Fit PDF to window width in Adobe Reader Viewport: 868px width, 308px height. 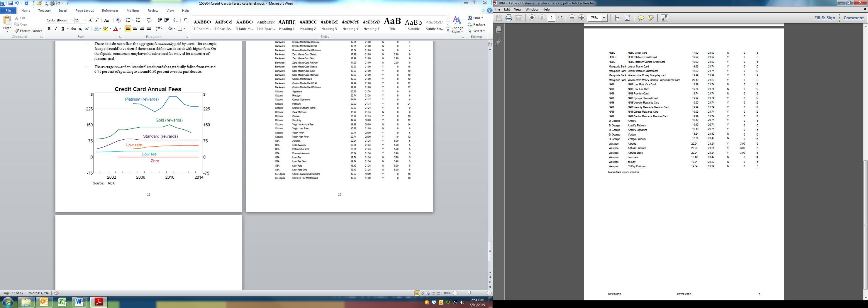618,18
